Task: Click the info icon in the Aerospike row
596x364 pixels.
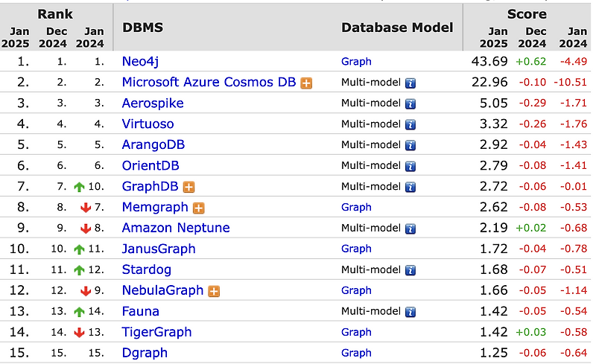Action: click(410, 103)
